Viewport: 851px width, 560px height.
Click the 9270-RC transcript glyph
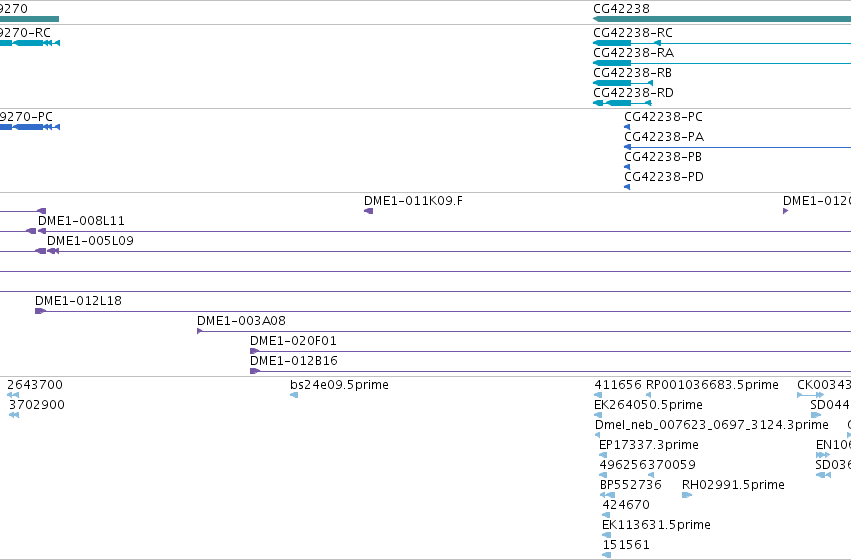[x=30, y=43]
